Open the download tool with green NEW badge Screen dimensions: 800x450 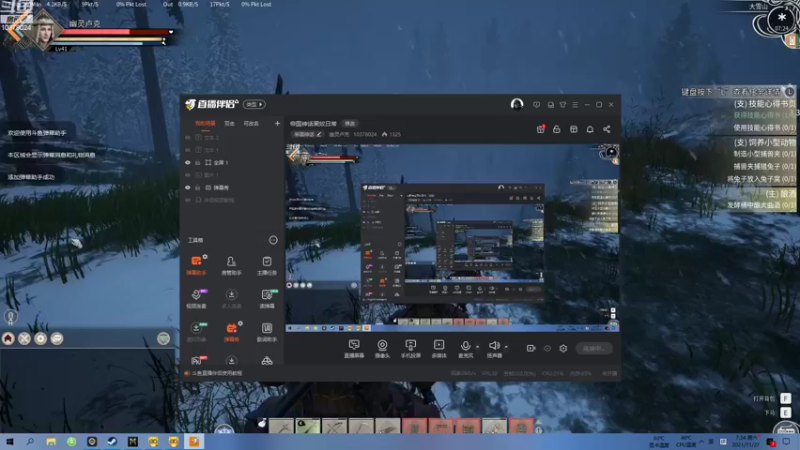196,331
